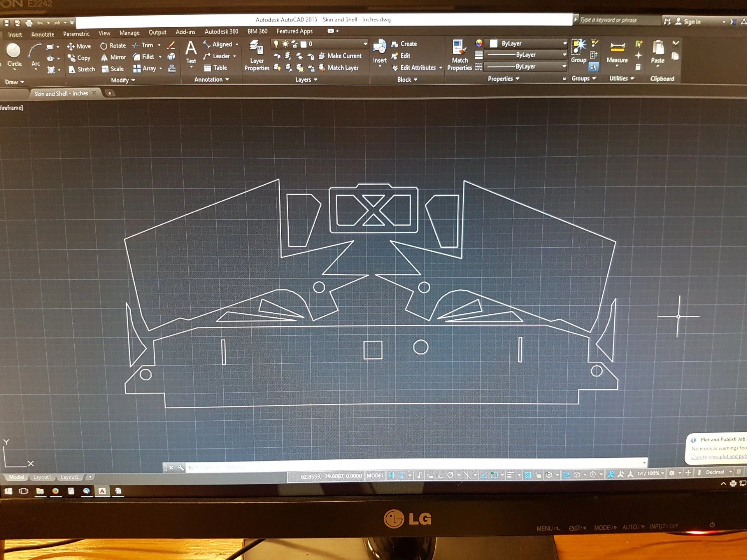This screenshot has width=747, height=560.
Task: Open the Decimal units dropdown
Action: (718, 472)
